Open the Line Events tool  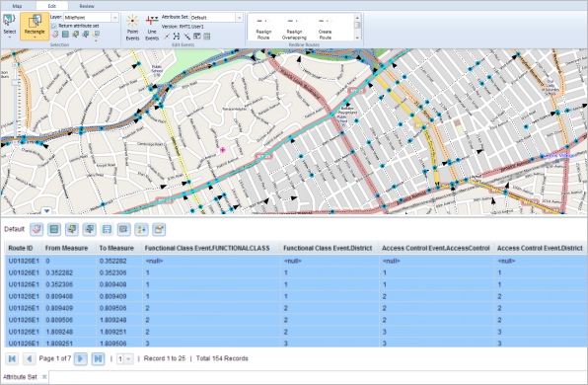tap(152, 28)
